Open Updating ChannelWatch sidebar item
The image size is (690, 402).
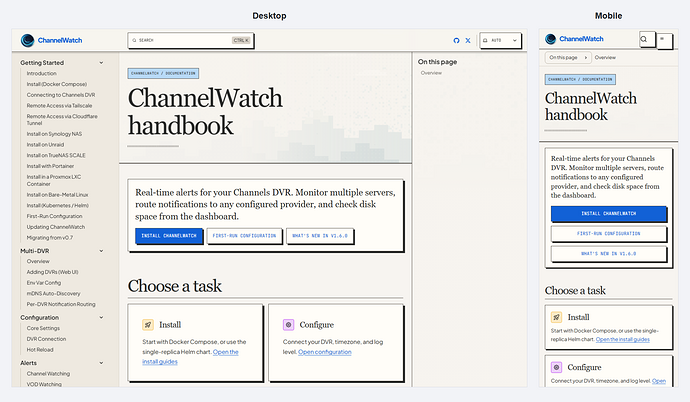56,227
